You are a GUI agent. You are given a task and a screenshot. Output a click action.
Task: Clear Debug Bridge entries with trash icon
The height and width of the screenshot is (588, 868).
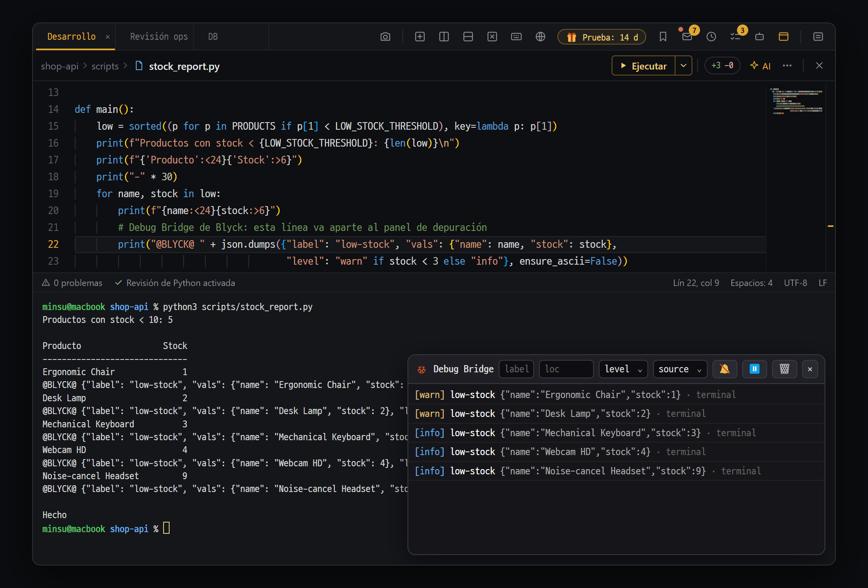tap(784, 369)
